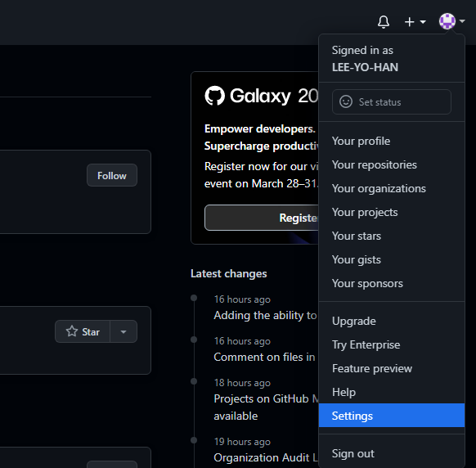Open the plus create-new menu
The width and height of the screenshot is (476, 468).
(415, 22)
